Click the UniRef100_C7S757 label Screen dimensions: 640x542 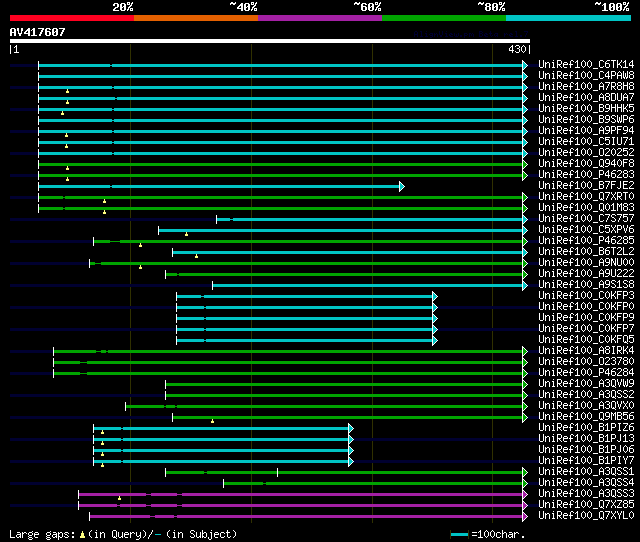tap(586, 219)
